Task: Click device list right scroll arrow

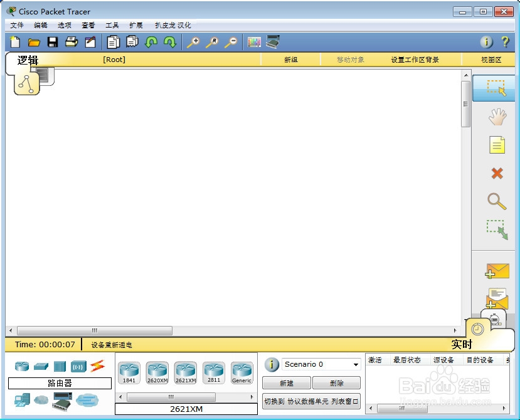Action: [252, 397]
